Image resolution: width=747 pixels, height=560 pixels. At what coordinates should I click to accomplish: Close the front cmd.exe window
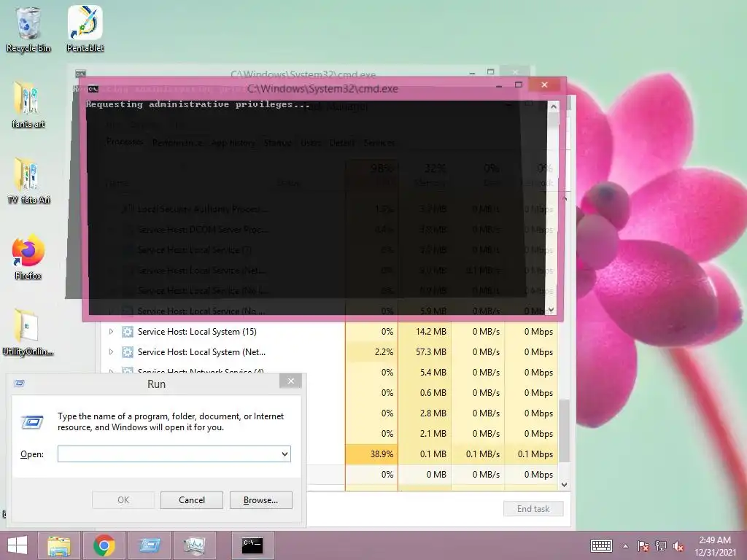tap(544, 85)
